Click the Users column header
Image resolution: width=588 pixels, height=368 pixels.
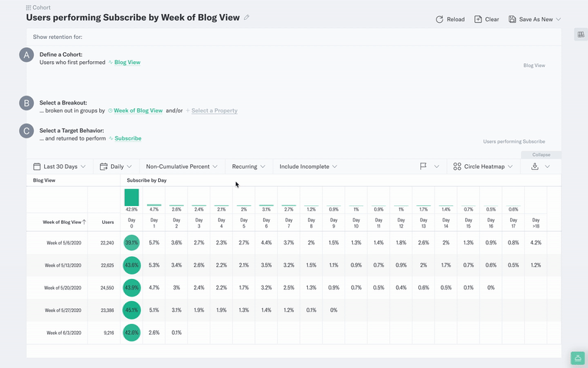107,222
